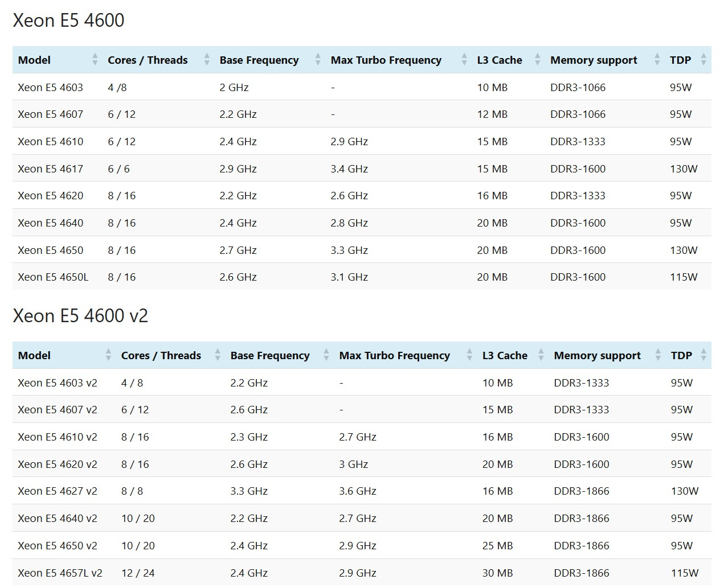Image resolution: width=724 pixels, height=588 pixels.
Task: Sort v2 table by Base Frequency icon
Action: click(x=326, y=355)
